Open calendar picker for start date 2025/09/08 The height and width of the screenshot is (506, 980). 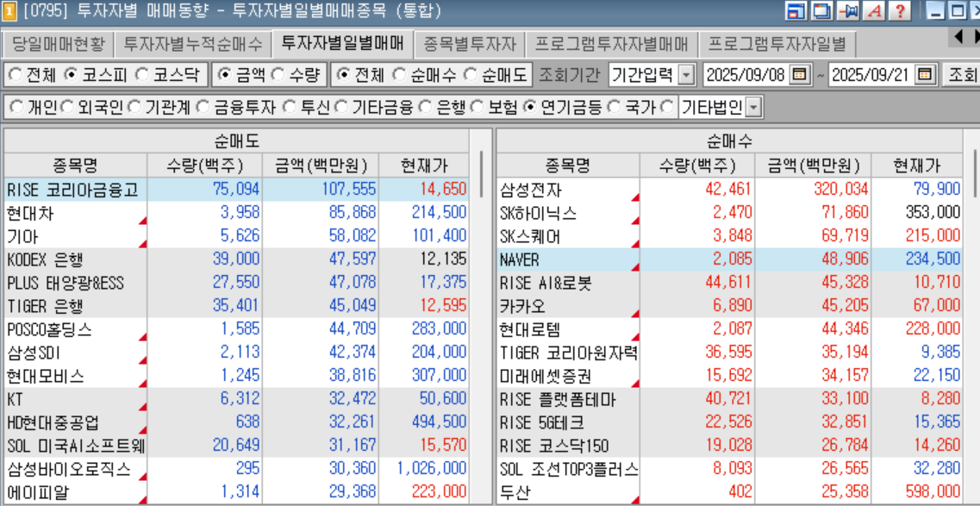coord(799,75)
